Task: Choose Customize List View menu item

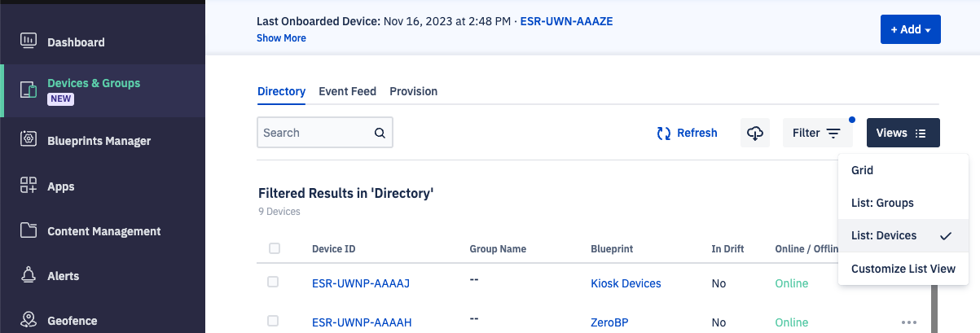Action: (903, 269)
